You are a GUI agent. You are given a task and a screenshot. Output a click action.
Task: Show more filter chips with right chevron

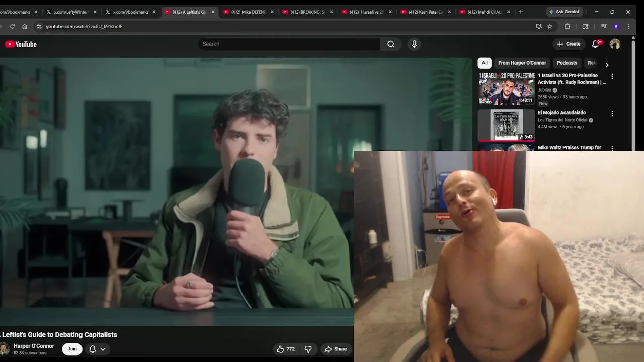tap(607, 65)
